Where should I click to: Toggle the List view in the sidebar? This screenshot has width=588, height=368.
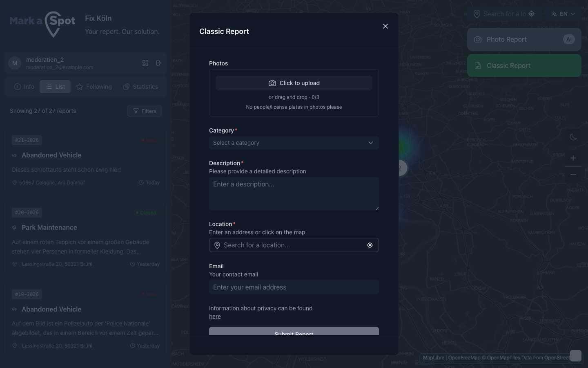pyautogui.click(x=55, y=87)
